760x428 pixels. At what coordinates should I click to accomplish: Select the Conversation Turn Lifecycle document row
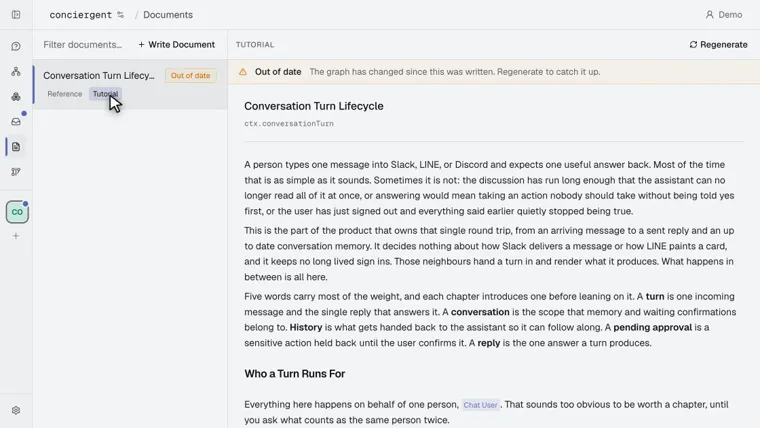coord(130,84)
